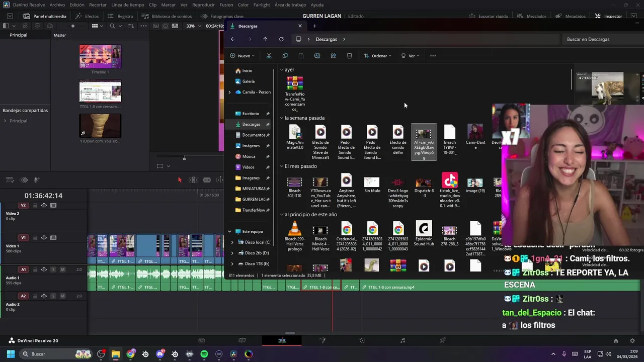The width and height of the screenshot is (644, 362).
Task: Open the Metadatos panel
Action: click(x=570, y=16)
